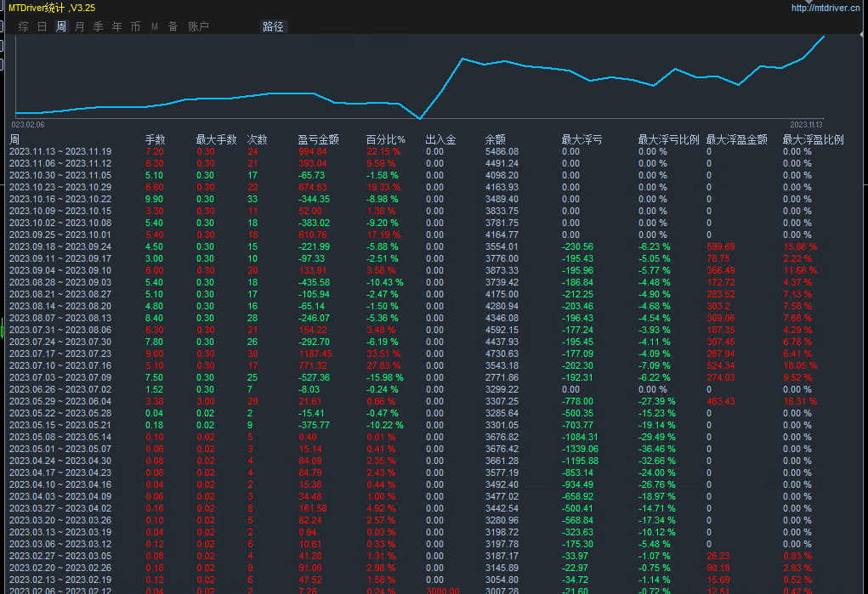Switch to the 综 summary tab

pos(23,26)
